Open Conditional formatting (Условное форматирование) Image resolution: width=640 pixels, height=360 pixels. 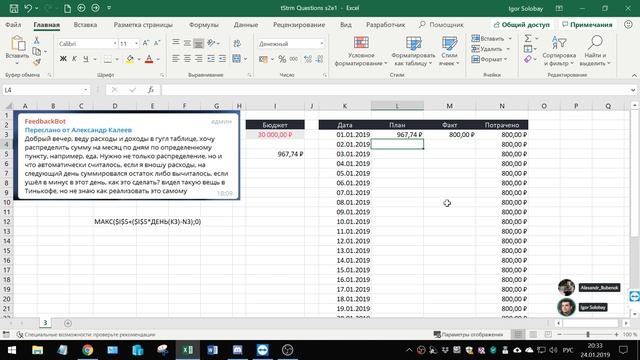click(361, 51)
